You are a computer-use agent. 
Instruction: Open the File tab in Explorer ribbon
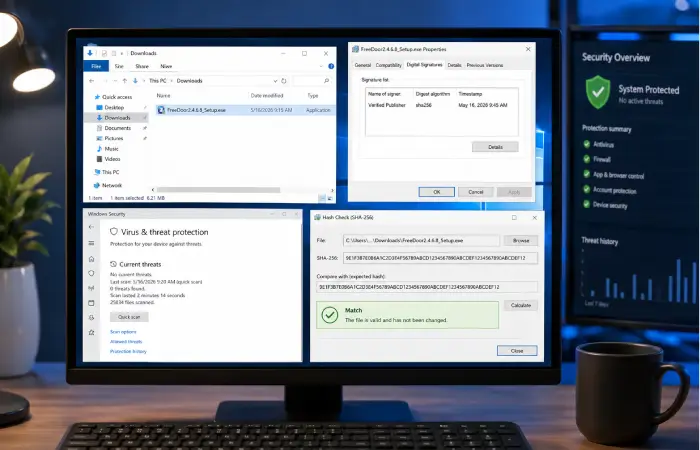96,66
